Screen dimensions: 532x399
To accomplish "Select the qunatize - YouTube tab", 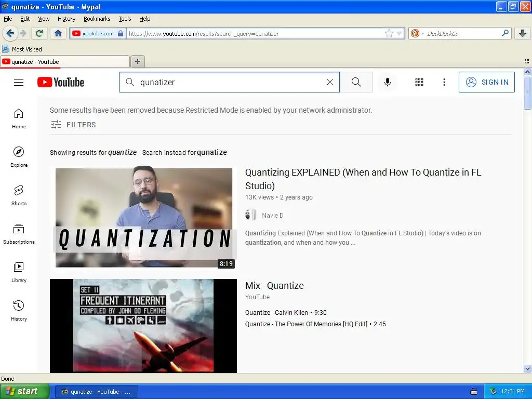I will tap(64, 61).
